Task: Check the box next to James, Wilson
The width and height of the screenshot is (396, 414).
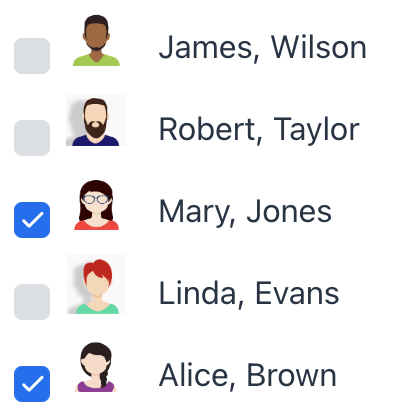Action: [32, 56]
